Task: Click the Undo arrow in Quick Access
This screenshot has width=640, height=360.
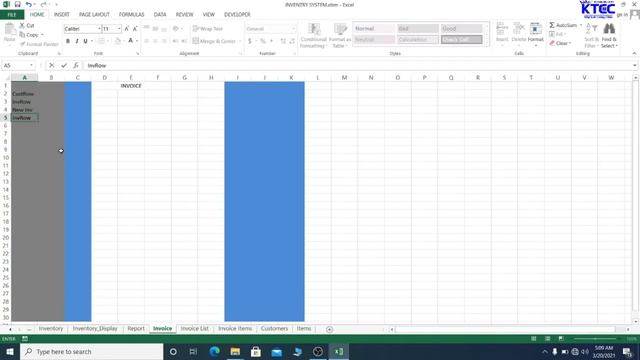Action: 29,4
